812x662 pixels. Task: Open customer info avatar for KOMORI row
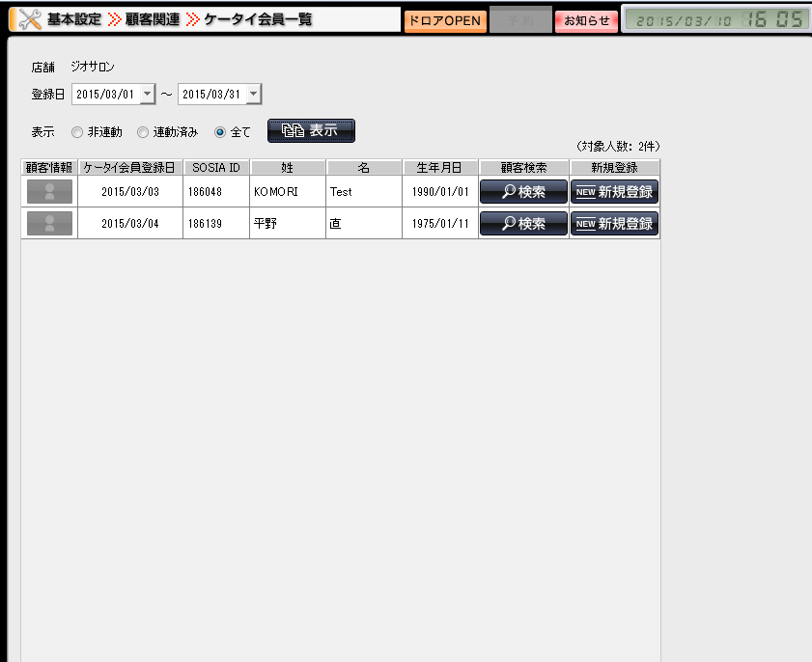pos(49,191)
